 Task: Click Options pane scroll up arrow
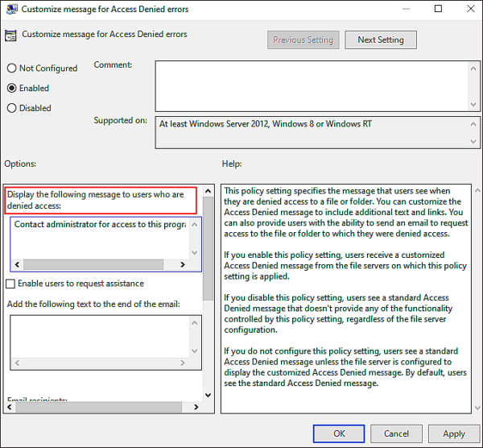tap(208, 191)
